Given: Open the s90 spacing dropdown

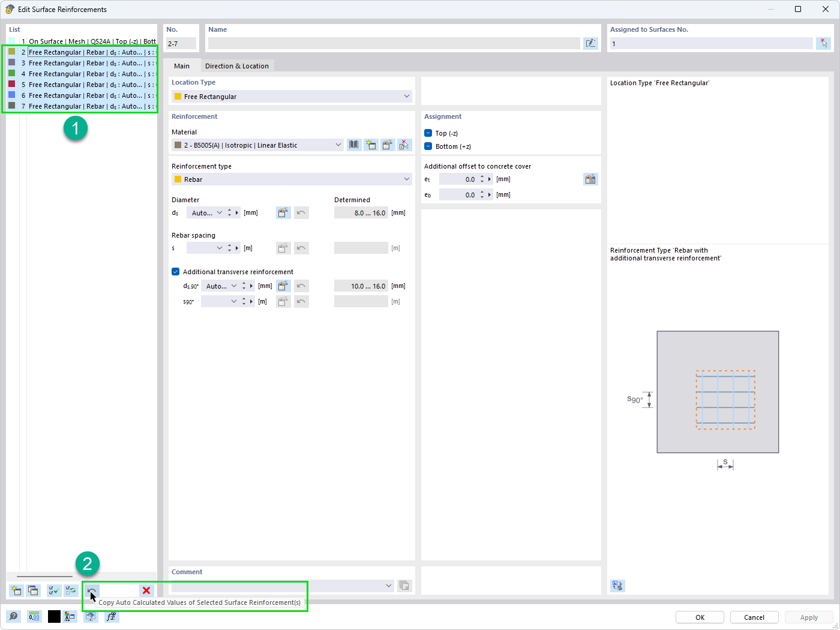Looking at the screenshot, I should [234, 302].
